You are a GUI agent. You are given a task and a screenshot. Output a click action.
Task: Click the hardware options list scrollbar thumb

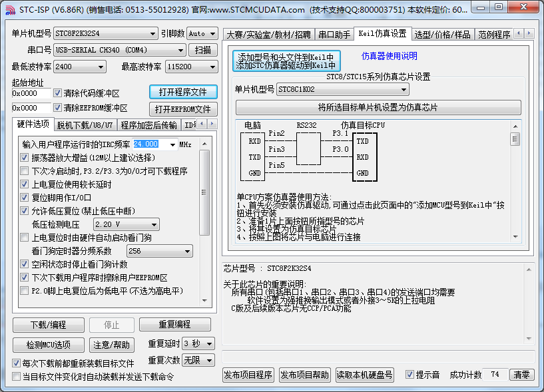(x=204, y=192)
